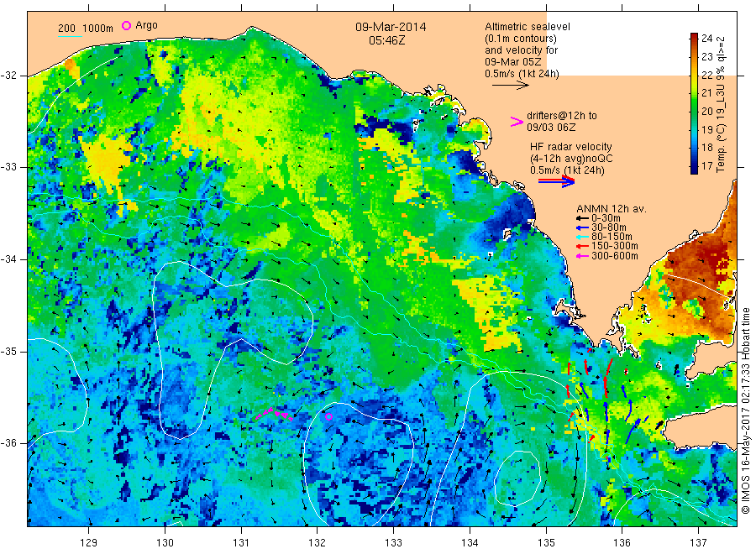The height and width of the screenshot is (554, 756).
Task: Click the date label 09-Mar-2014
Action: click(391, 27)
